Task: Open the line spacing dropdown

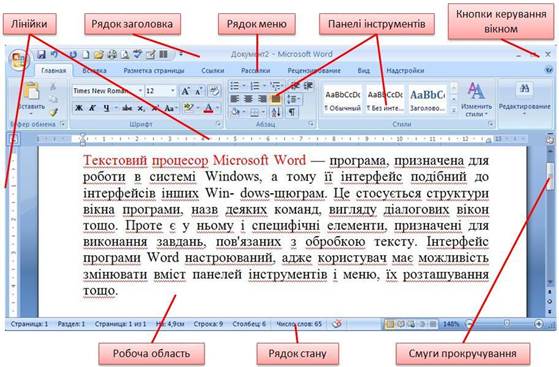Action: [x=294, y=99]
